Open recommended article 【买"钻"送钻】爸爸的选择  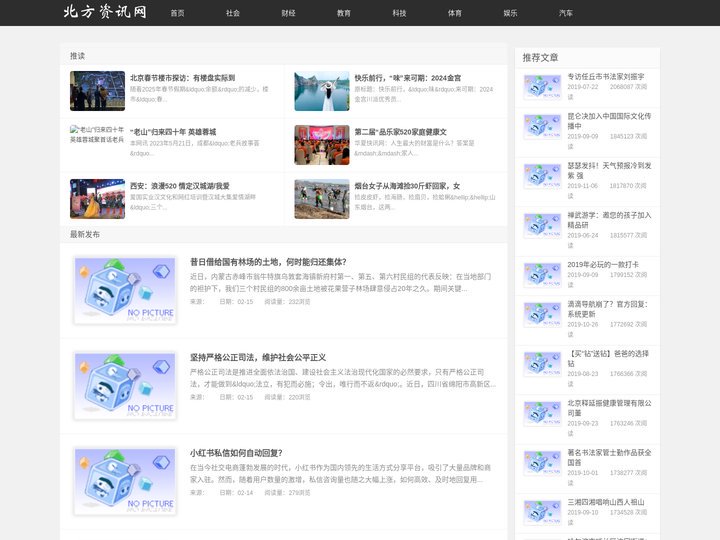coord(608,359)
